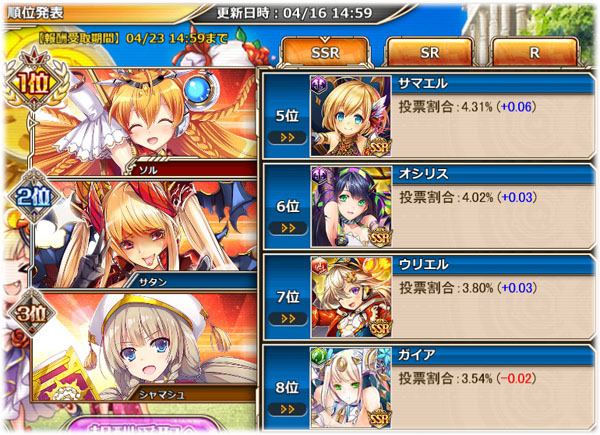The height and width of the screenshot is (435, 600).
Task: Expand the 8位 double-arrow button
Action: [287, 409]
